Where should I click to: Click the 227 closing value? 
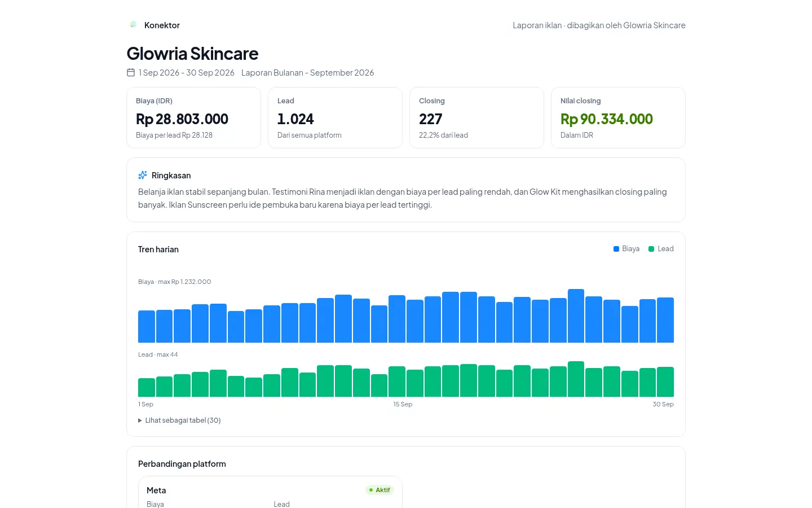[x=431, y=119]
